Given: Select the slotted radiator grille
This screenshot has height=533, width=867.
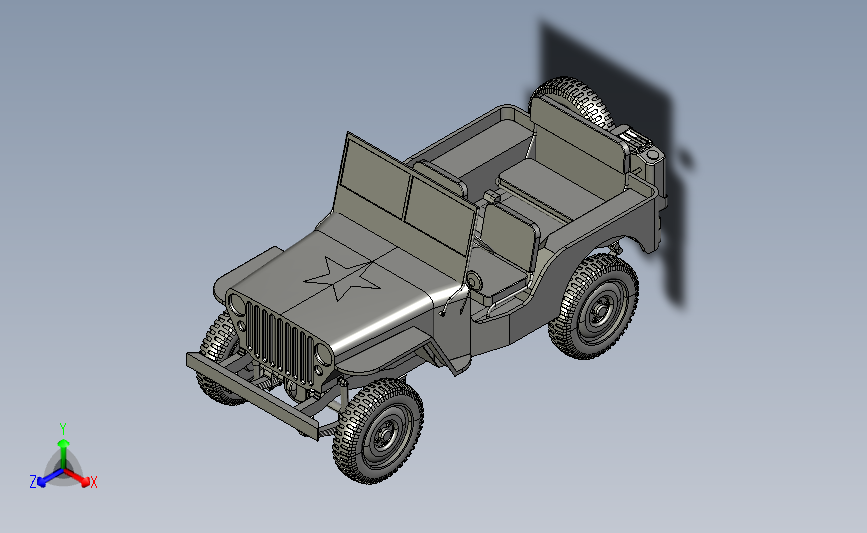Looking at the screenshot, I should pyautogui.click(x=279, y=342).
